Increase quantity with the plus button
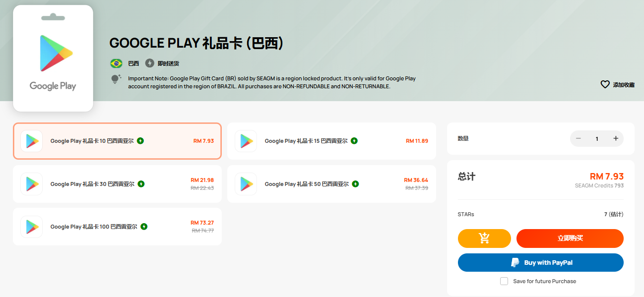The image size is (644, 297). point(616,138)
